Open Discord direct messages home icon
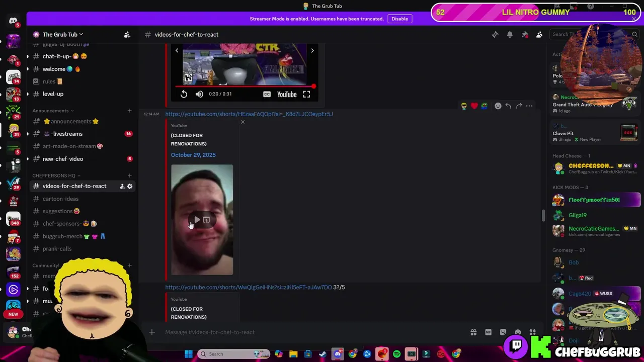Image resolution: width=644 pixels, height=362 pixels. pyautogui.click(x=13, y=21)
